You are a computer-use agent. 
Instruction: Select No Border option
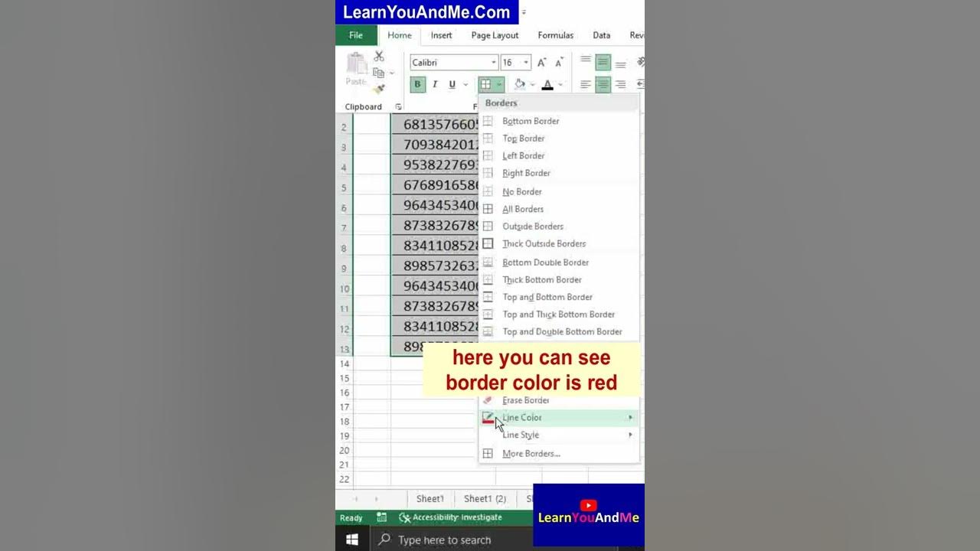point(559,191)
